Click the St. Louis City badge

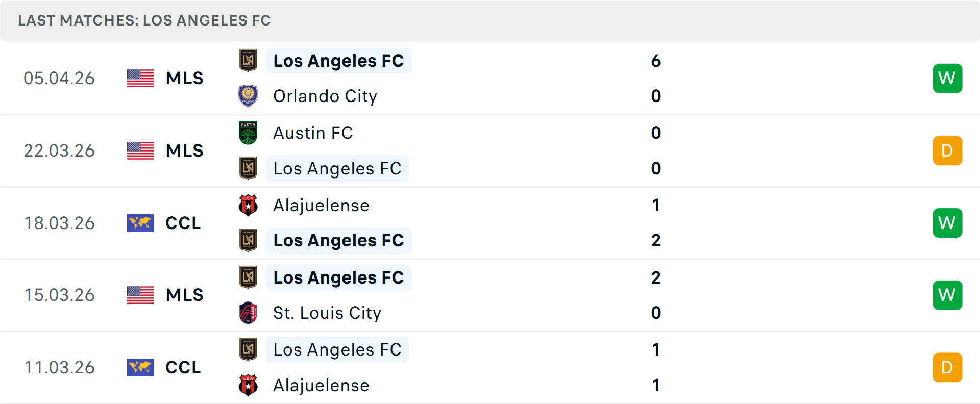point(248,313)
